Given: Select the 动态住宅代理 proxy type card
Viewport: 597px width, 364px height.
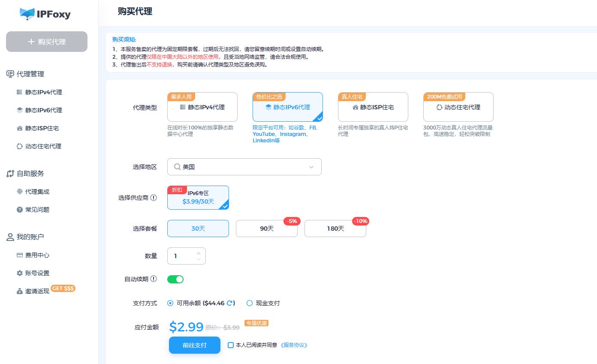Looking at the screenshot, I should tap(458, 107).
